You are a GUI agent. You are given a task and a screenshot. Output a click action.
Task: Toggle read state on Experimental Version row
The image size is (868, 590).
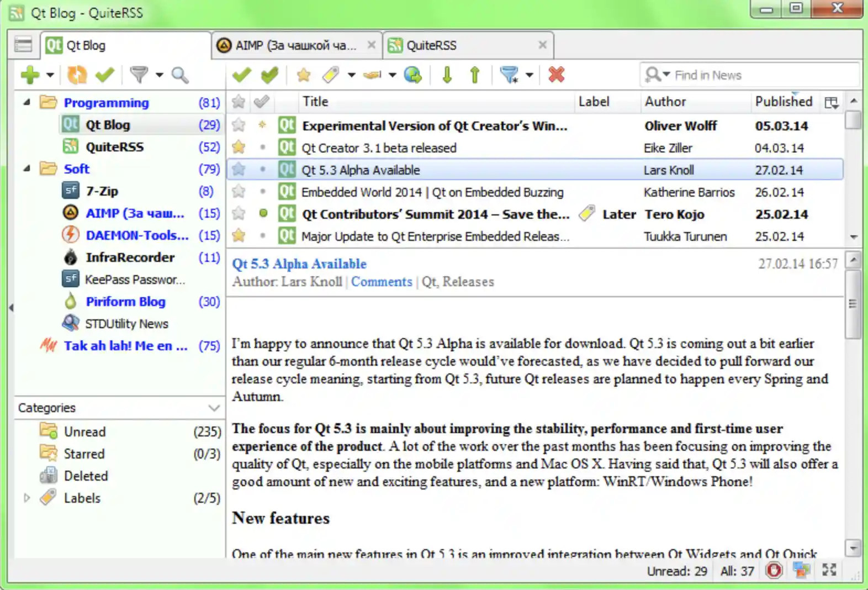click(262, 125)
